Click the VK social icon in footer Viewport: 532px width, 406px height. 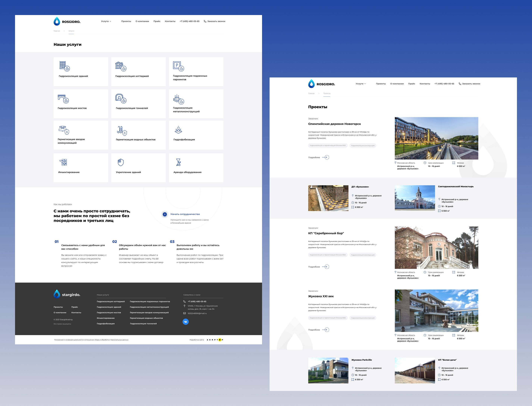(185, 322)
